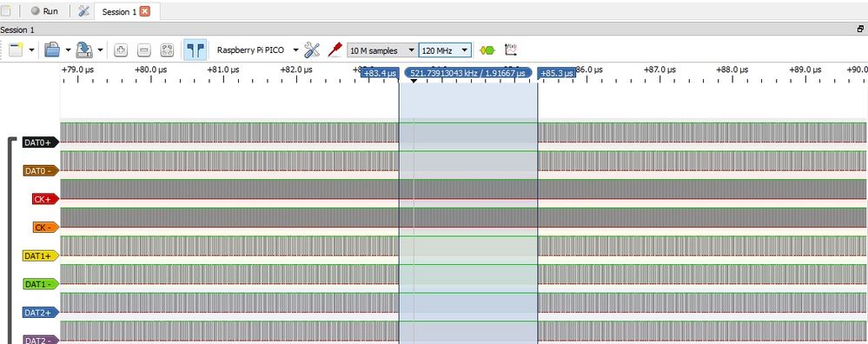Close the Session 1 tab
Image resolution: width=868 pixels, height=344 pixels.
(144, 11)
